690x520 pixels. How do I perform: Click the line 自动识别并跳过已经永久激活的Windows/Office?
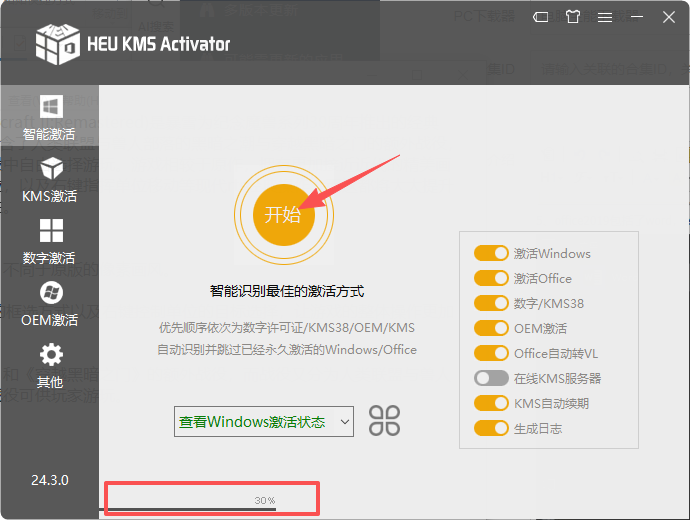[287, 350]
